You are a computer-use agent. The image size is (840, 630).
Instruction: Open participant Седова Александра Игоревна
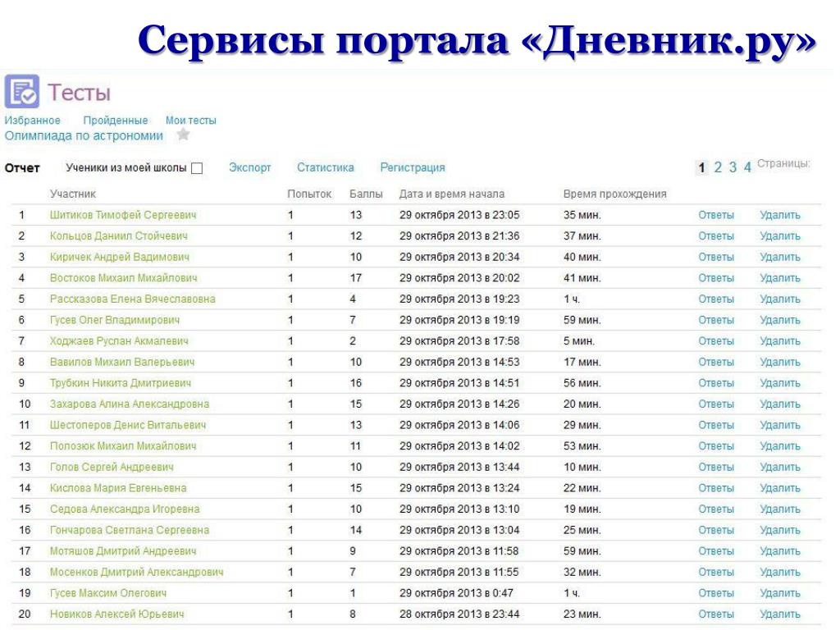click(x=125, y=509)
